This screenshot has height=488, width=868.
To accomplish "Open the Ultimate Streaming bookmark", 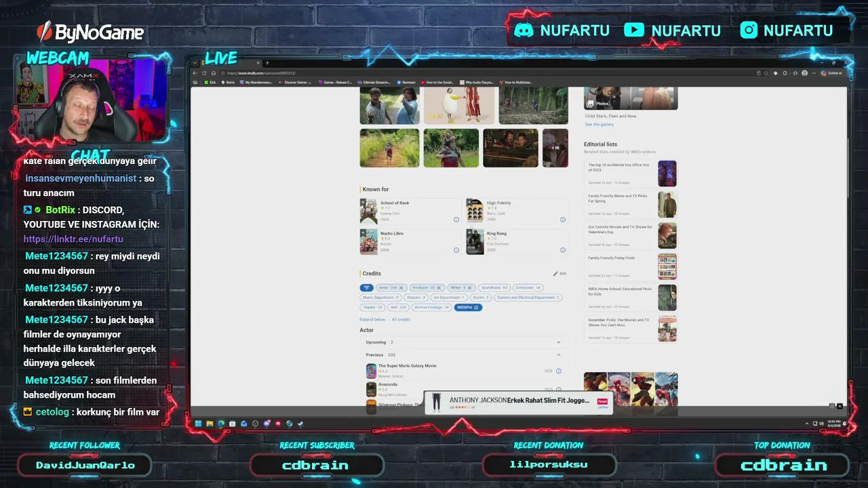I will coord(374,82).
